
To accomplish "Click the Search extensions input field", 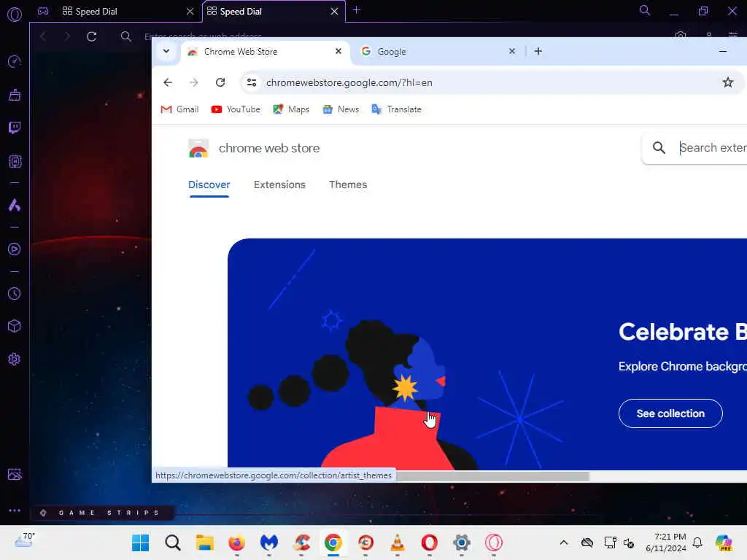I will (713, 147).
